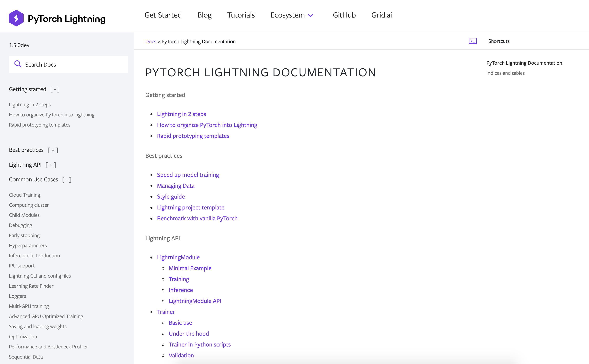589x364 pixels.
Task: Open Grid.ai in the navigation bar
Action: [x=381, y=15]
